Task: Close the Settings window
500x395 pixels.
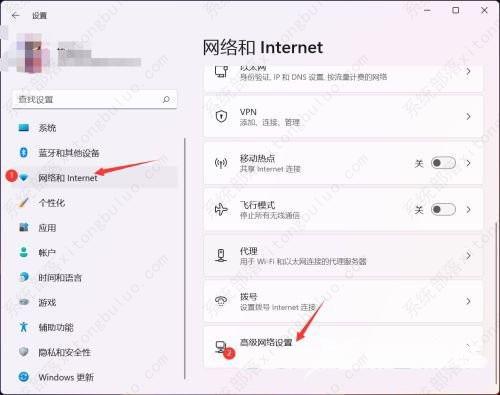Action: 485,11
